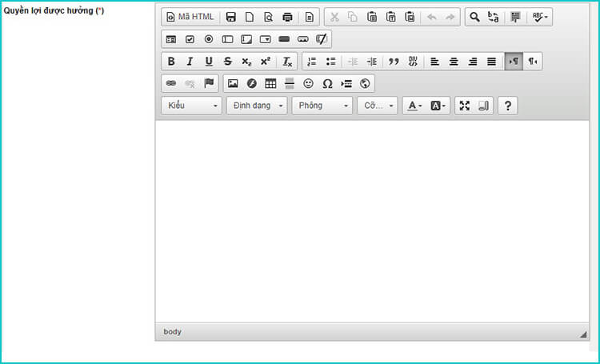
Task: Open the Replace tool
Action: (494, 17)
